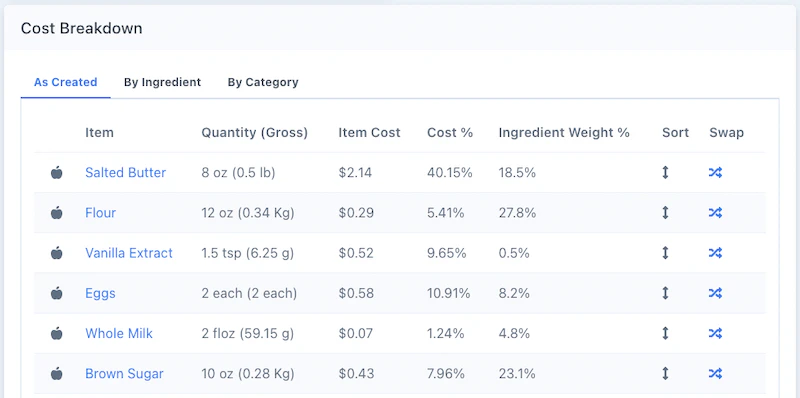Click the 4.8% ingredient weight value
The width and height of the screenshot is (800, 398).
[514, 333]
